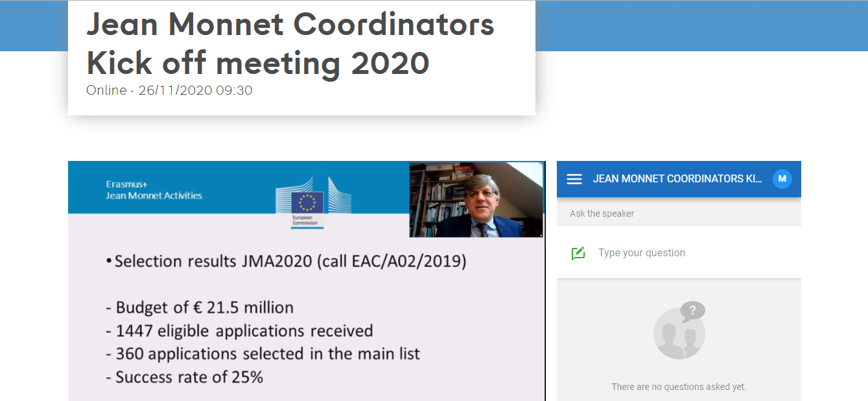Click the "Online - 26/11/2020 09:30" date text

(x=169, y=91)
